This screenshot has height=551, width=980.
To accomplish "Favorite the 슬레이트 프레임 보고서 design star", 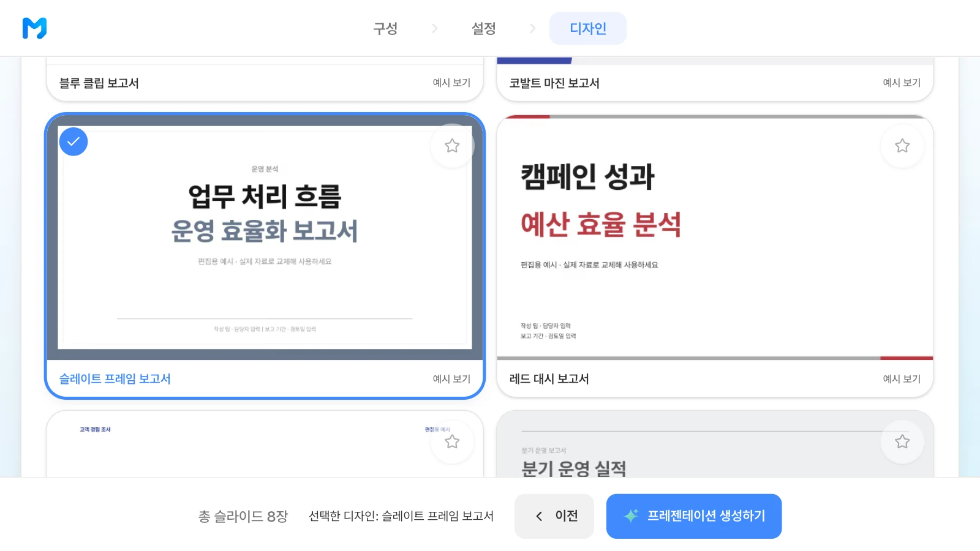I will (452, 146).
